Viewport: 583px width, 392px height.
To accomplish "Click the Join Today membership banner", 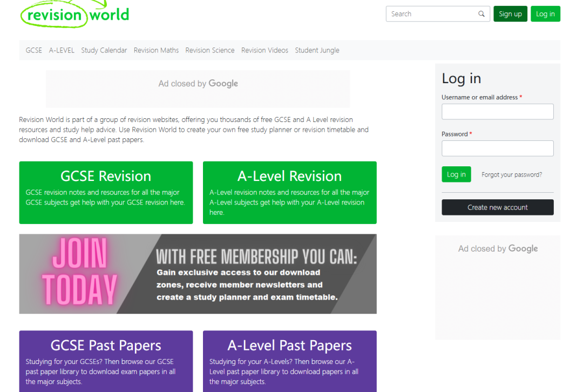I will (198, 274).
